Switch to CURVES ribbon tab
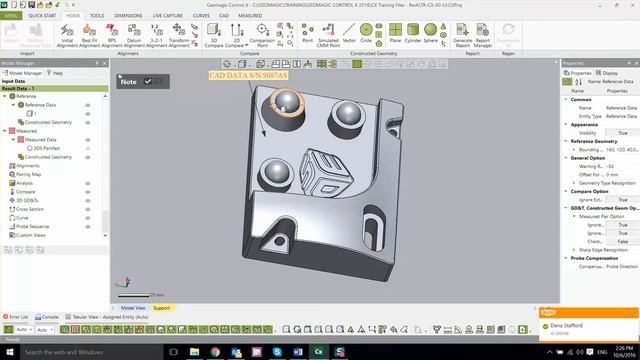The image size is (640, 360). pos(201,16)
